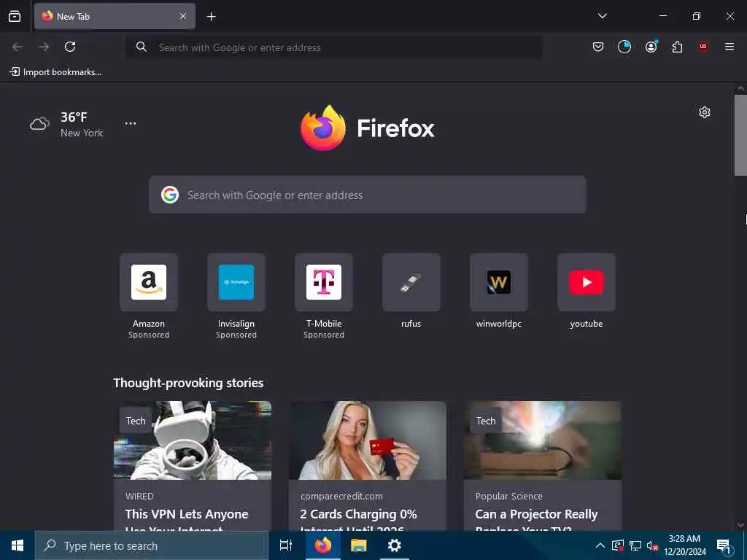
Task: Click Import bookmarks in bookmarks toolbar
Action: pos(55,72)
